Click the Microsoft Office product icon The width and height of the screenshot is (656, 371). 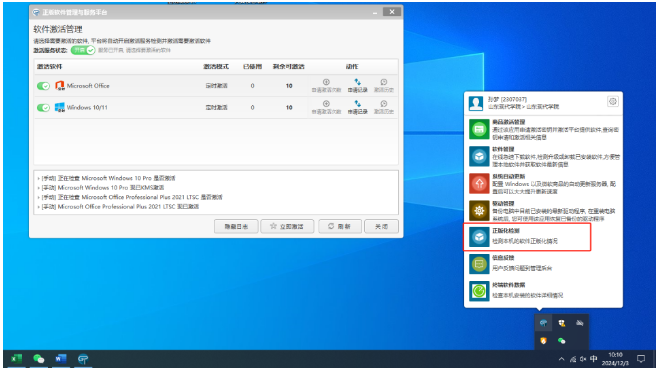click(60, 85)
